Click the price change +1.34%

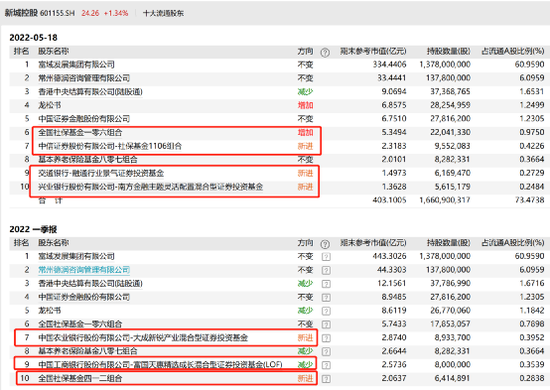(116, 13)
